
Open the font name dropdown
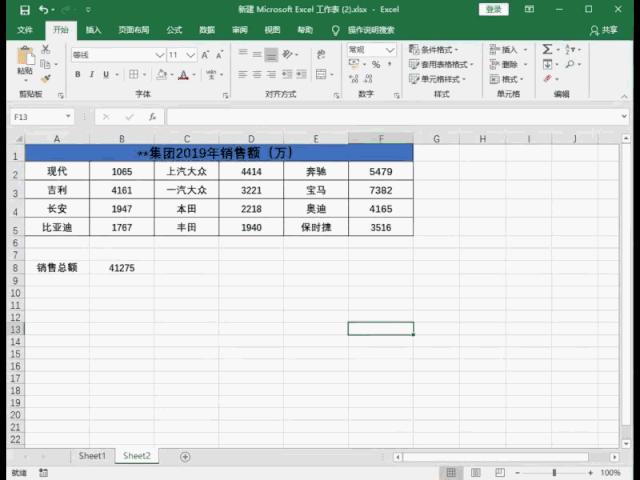point(160,55)
